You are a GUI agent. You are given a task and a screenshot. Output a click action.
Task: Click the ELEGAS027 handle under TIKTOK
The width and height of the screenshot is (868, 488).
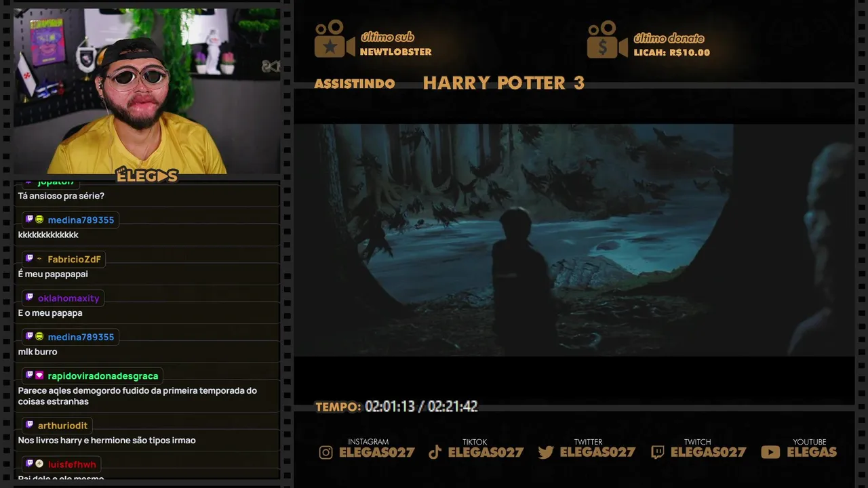point(486,452)
